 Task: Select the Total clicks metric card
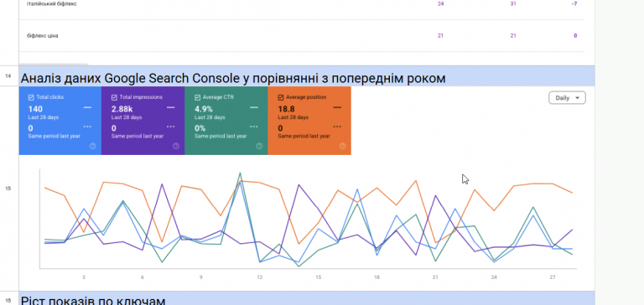coord(60,121)
